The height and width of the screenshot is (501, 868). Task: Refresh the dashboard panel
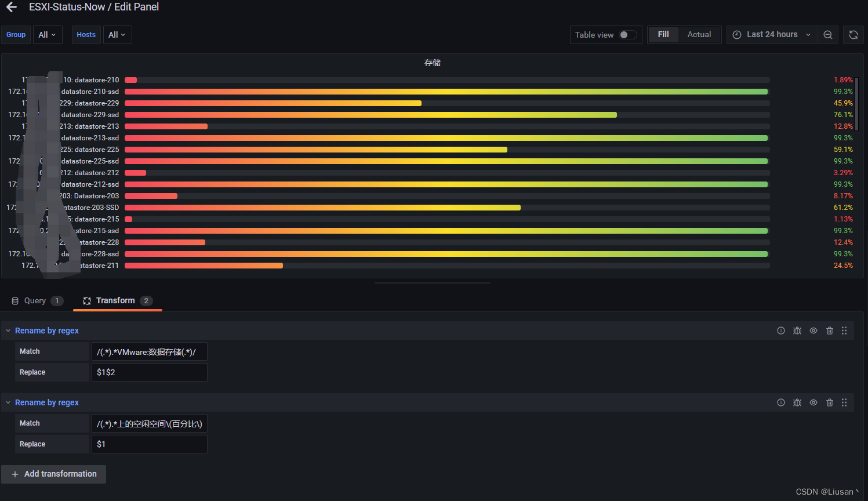coord(854,35)
